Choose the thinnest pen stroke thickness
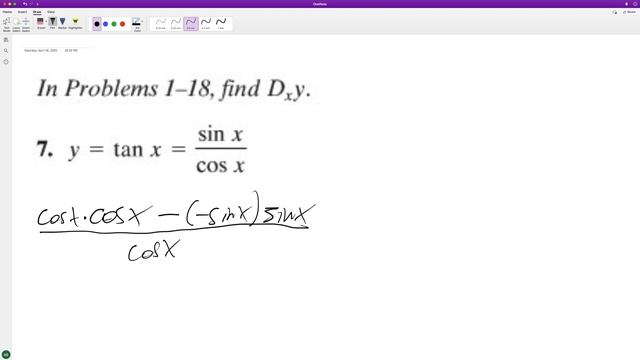This screenshot has height=360, width=640. (161, 24)
